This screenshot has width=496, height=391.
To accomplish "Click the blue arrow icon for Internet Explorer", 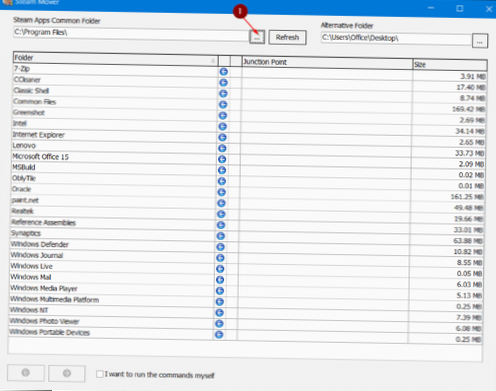I will (x=222, y=137).
